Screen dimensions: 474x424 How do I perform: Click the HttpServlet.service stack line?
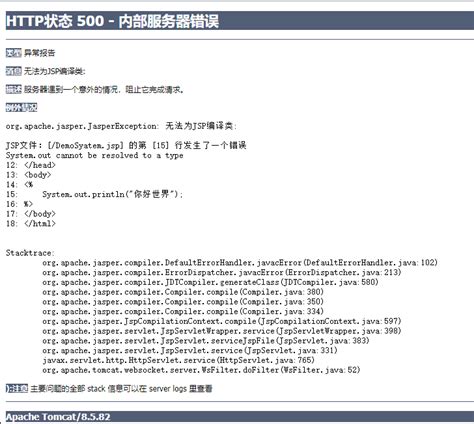(x=178, y=360)
